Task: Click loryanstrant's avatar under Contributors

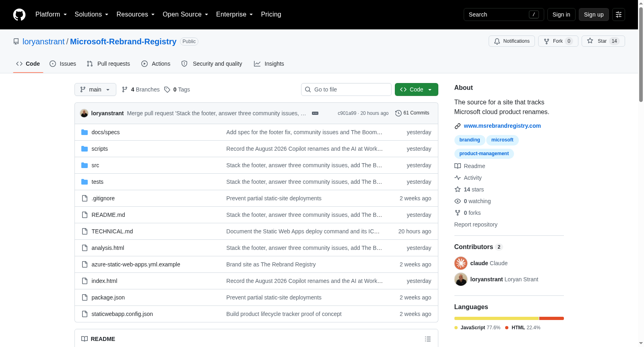Action: coord(461,279)
